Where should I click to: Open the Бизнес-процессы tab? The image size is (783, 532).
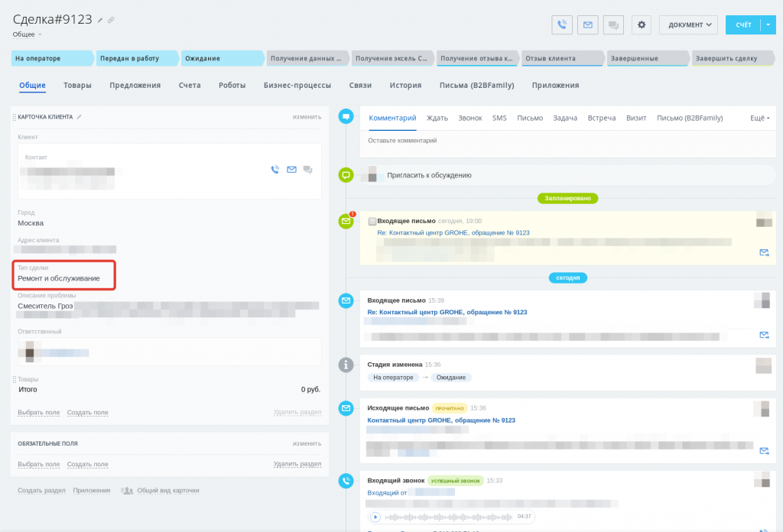pos(297,86)
